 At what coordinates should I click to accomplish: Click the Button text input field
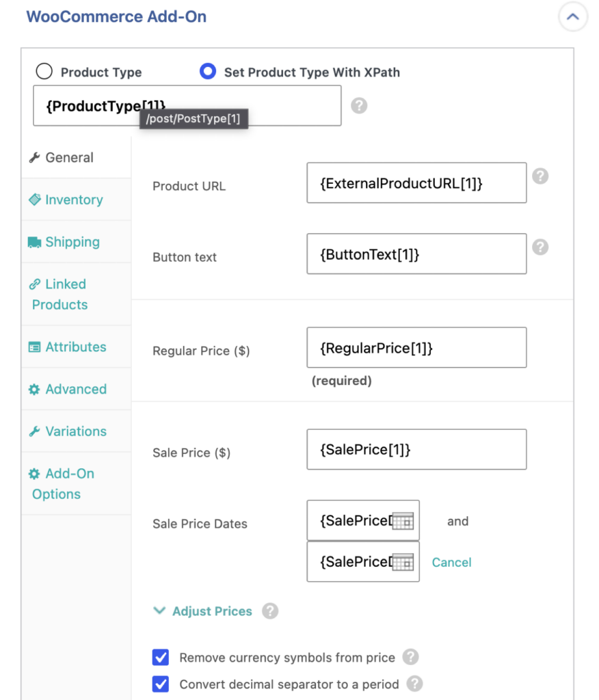[416, 254]
